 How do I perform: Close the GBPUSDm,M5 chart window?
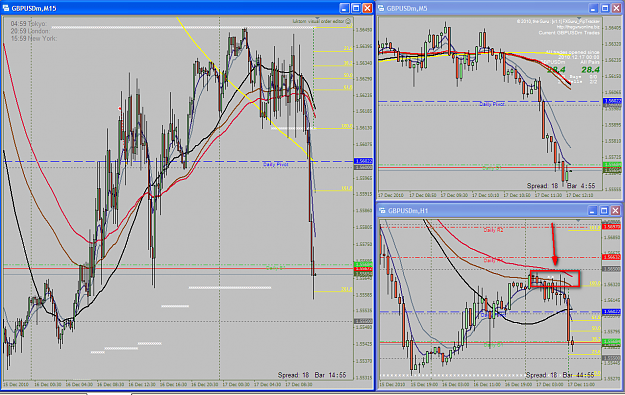[x=616, y=8]
